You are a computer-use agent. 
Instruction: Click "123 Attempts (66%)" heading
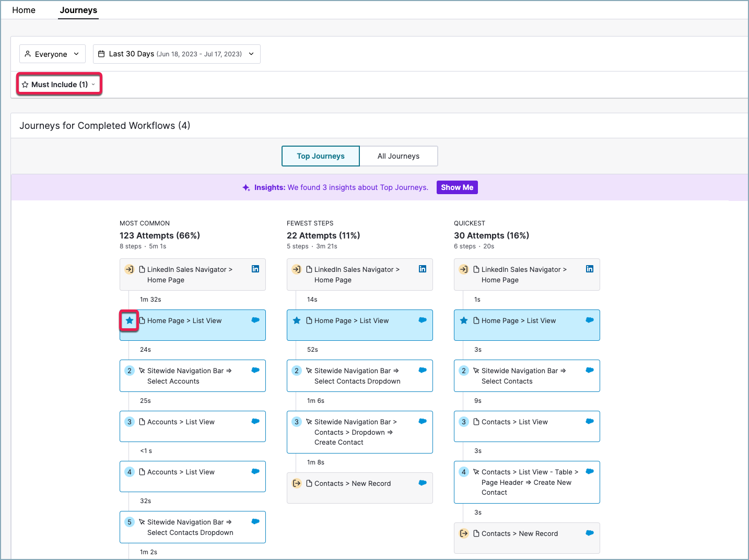[x=160, y=235]
